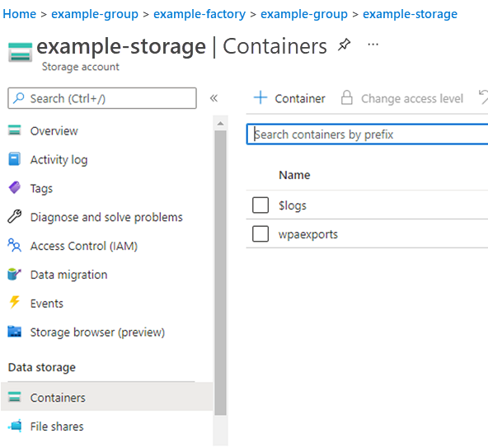Click the storage account icon beside title

[20, 52]
